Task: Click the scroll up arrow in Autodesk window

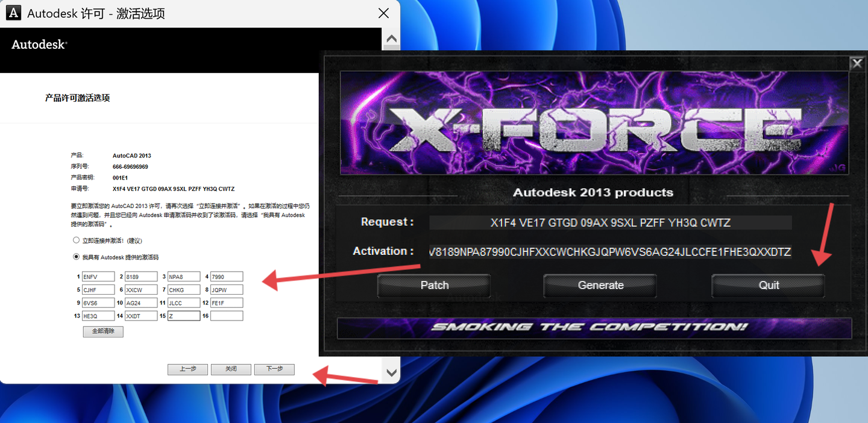Action: click(x=391, y=39)
